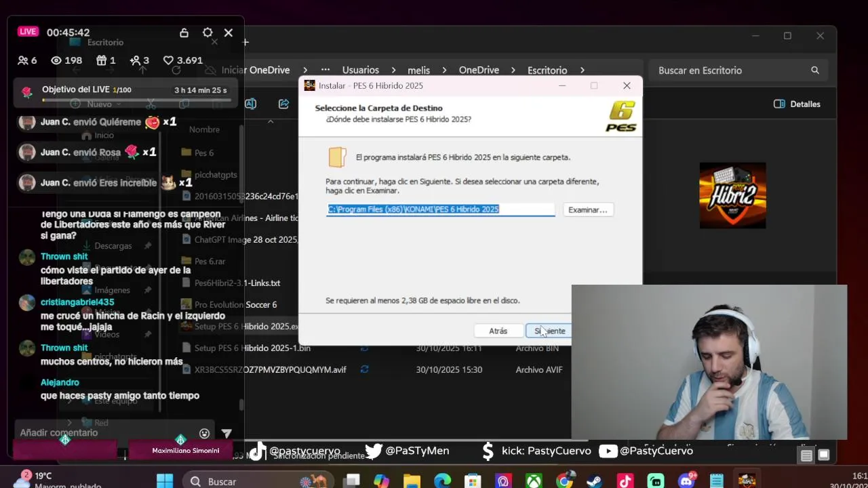Expand chevron after melis breadcrumb

click(445, 70)
